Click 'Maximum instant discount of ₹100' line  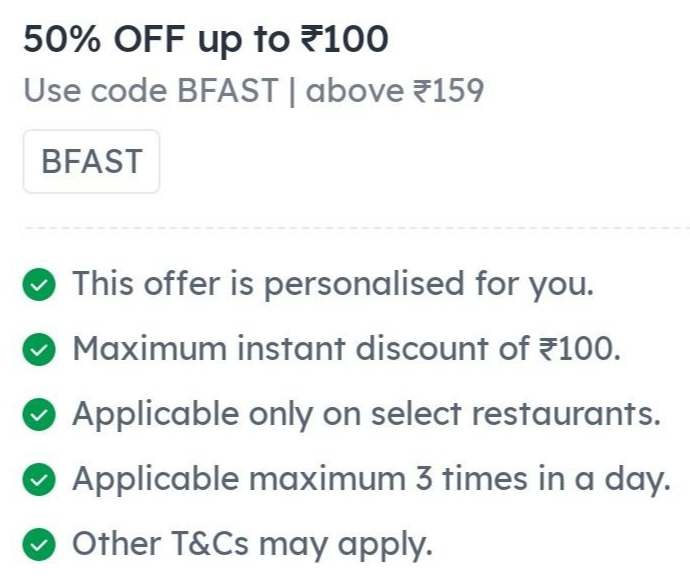[347, 349]
